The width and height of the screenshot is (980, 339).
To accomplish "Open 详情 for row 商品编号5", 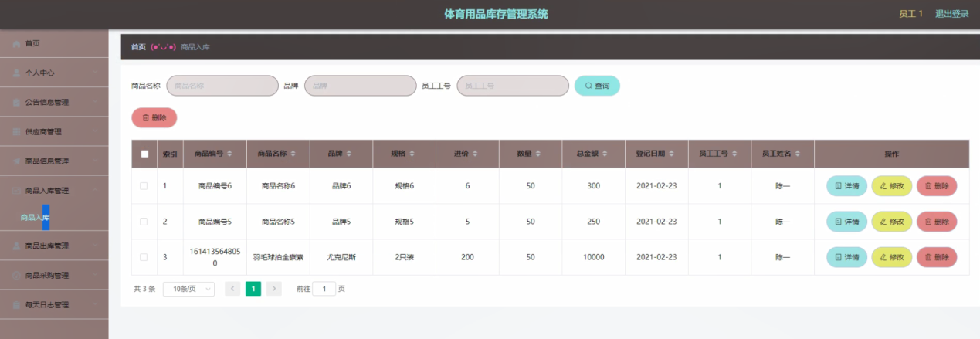I will click(846, 222).
